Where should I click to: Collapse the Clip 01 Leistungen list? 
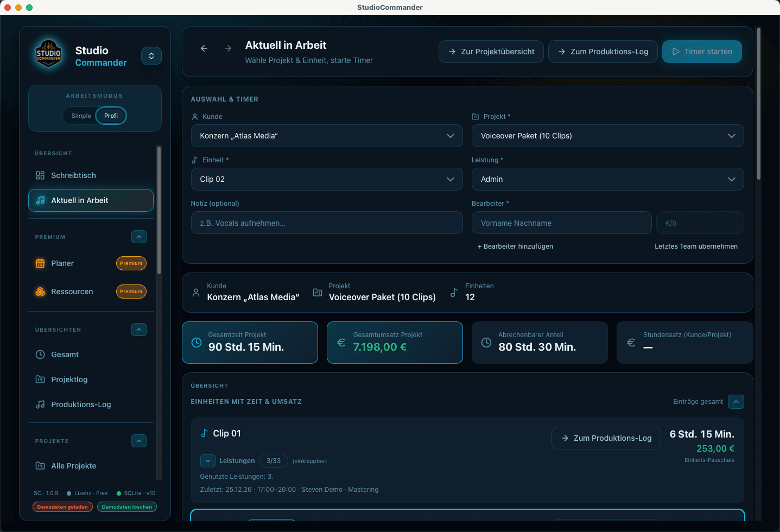207,460
